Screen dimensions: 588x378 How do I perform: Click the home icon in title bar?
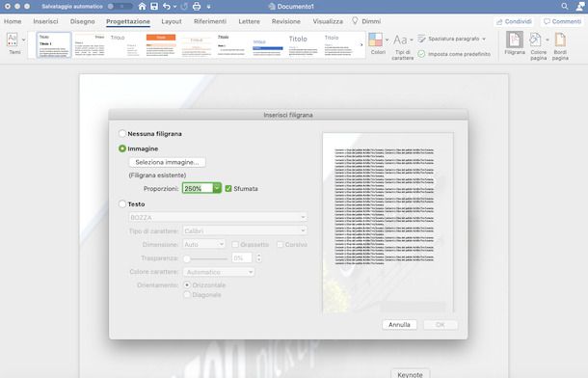(x=142, y=7)
